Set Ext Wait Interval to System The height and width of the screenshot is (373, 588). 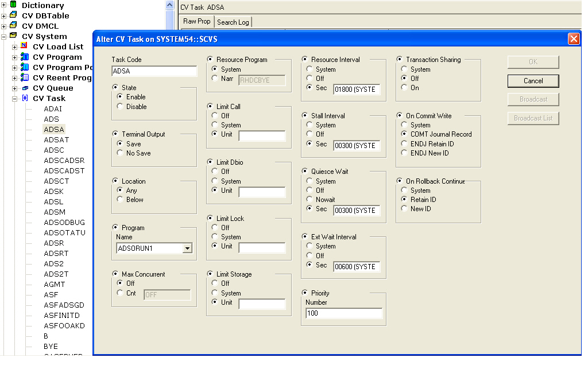(x=310, y=246)
